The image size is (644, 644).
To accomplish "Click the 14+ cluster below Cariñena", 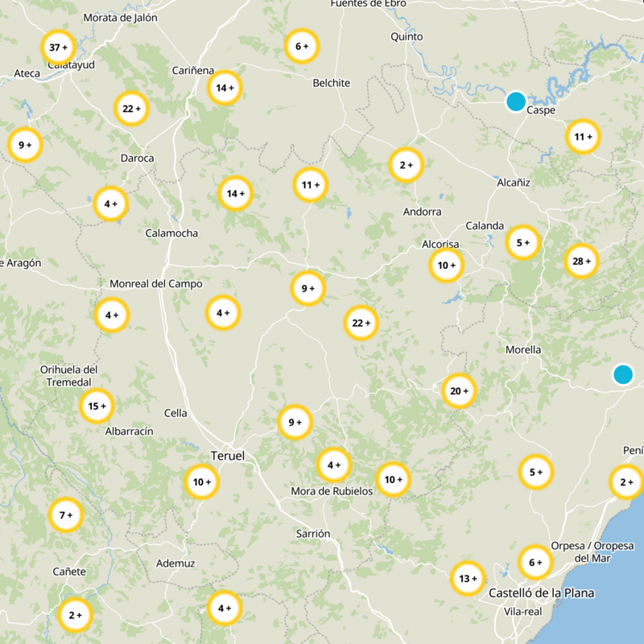I will pos(225,88).
